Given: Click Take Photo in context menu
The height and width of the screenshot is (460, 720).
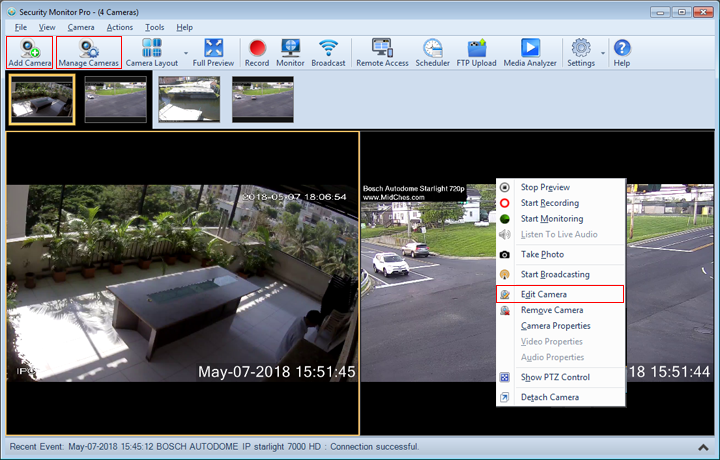Looking at the screenshot, I should (542, 254).
